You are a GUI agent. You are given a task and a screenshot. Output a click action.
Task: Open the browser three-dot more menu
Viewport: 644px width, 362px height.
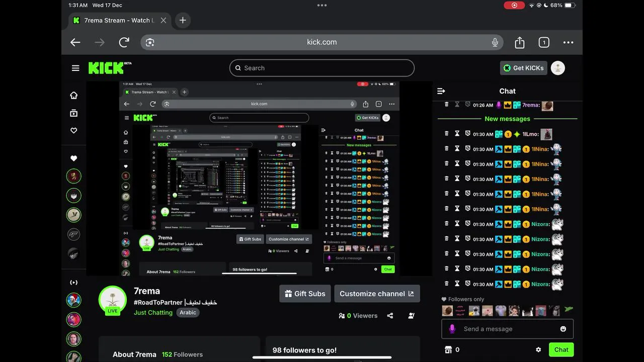pos(569,42)
